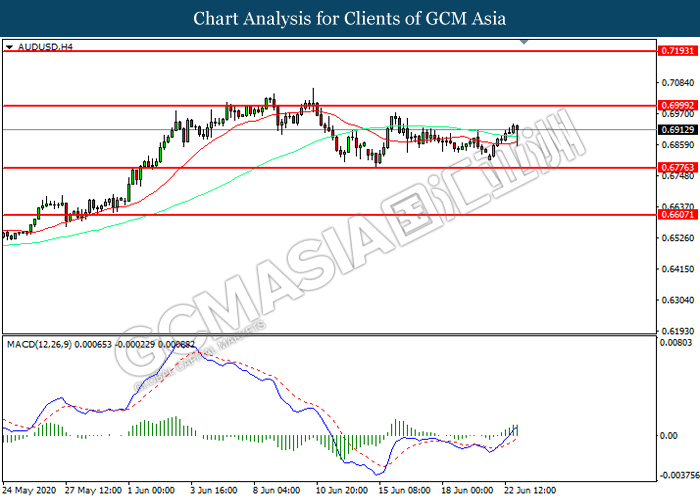Click the MACD -0.003756 scale value
This screenshot has width=700, height=500.
click(679, 475)
